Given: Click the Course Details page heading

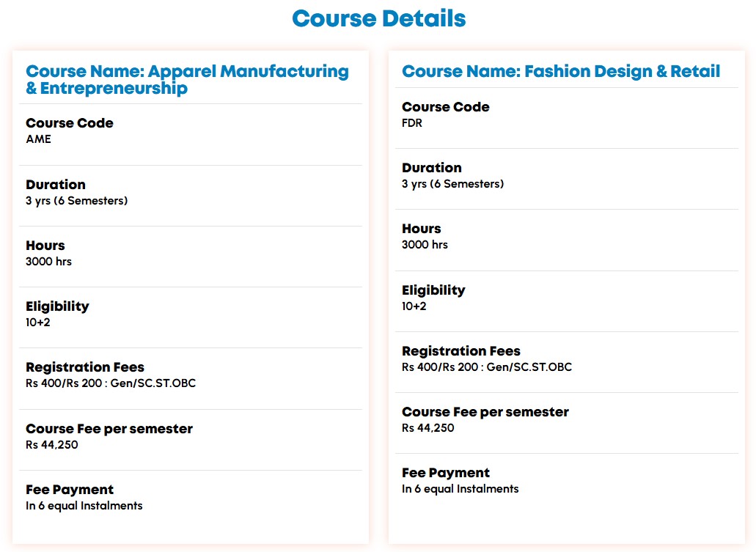Looking at the screenshot, I should tap(378, 18).
